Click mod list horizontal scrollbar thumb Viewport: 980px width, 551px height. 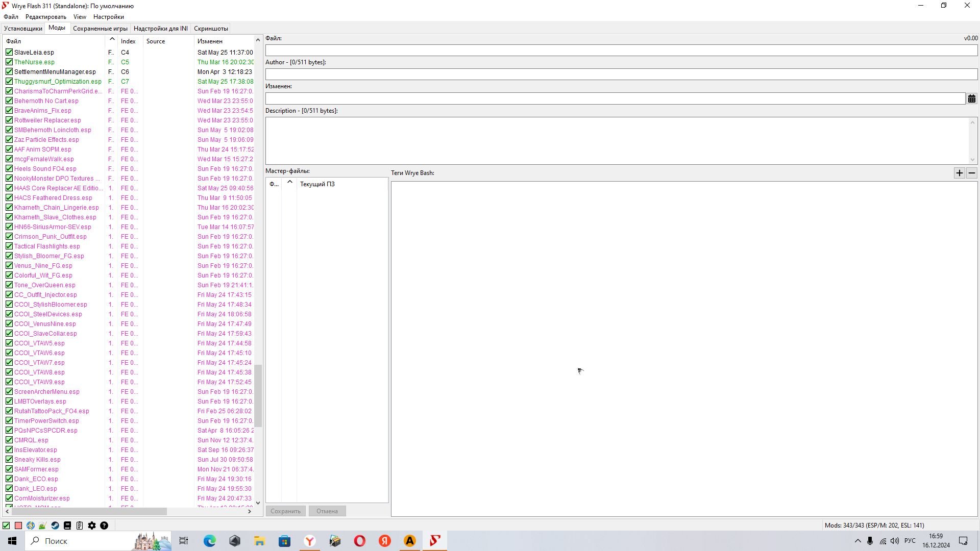(x=89, y=511)
